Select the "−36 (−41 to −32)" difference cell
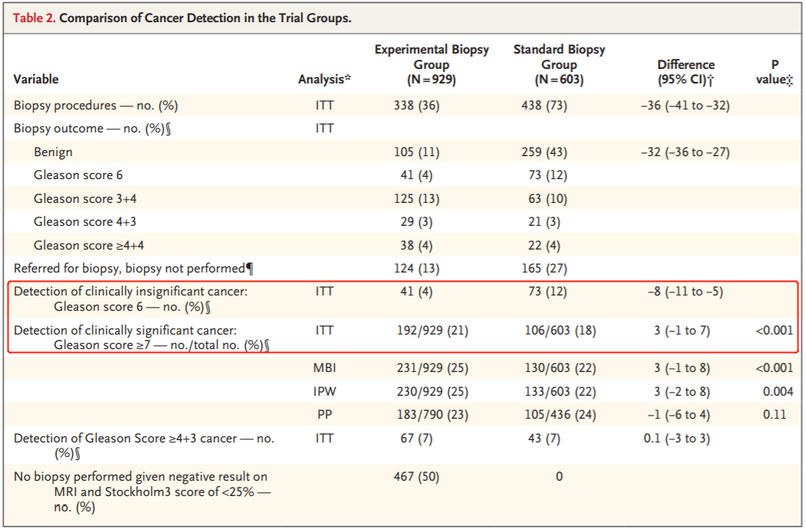Image resolution: width=806 pixels, height=532 pixels. pyautogui.click(x=685, y=106)
